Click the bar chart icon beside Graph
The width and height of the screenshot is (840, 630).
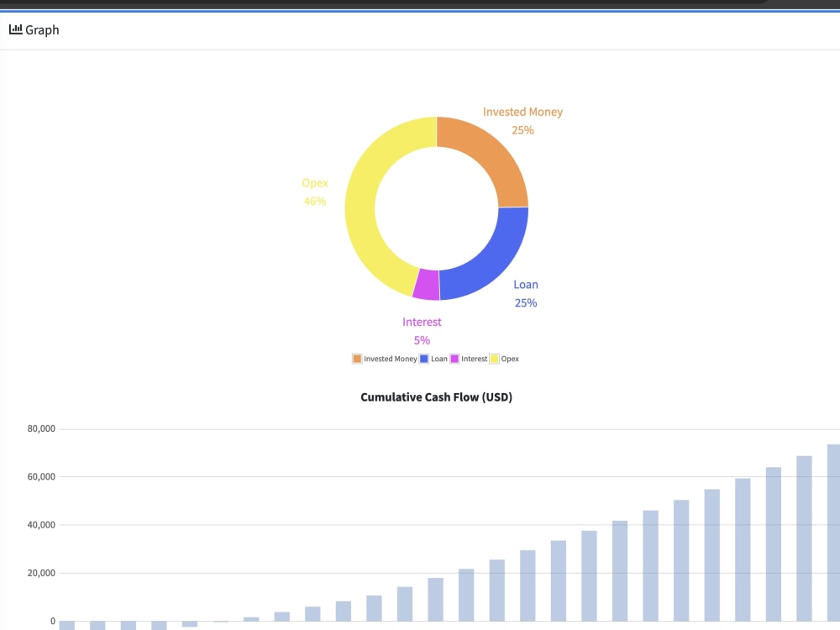[16, 29]
